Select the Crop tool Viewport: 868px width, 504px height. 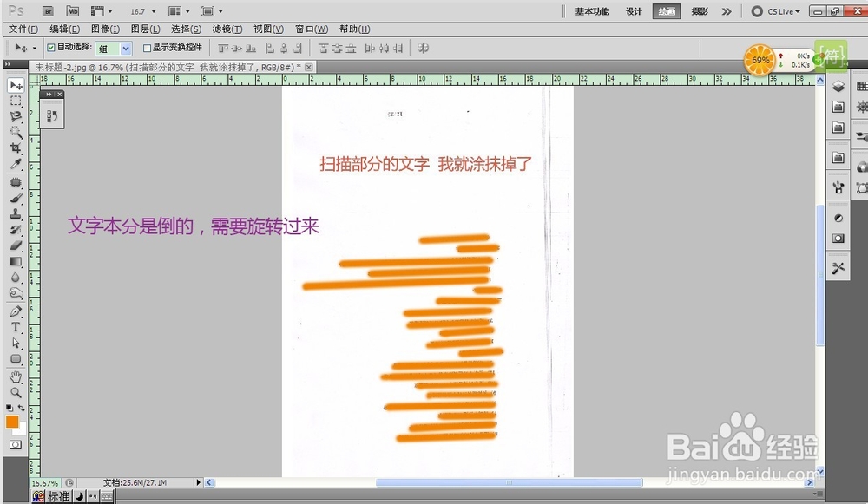coord(16,147)
